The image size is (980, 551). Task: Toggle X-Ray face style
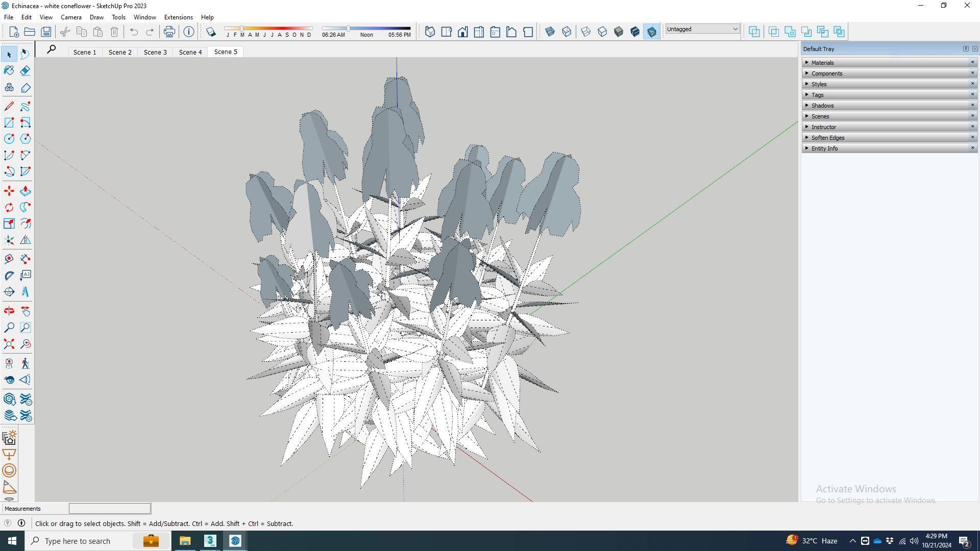[550, 32]
